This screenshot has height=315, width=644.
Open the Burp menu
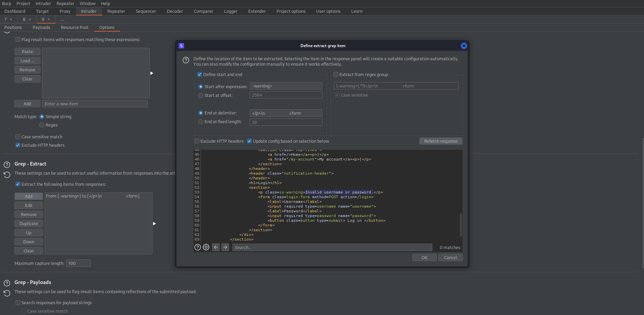coord(6,3)
